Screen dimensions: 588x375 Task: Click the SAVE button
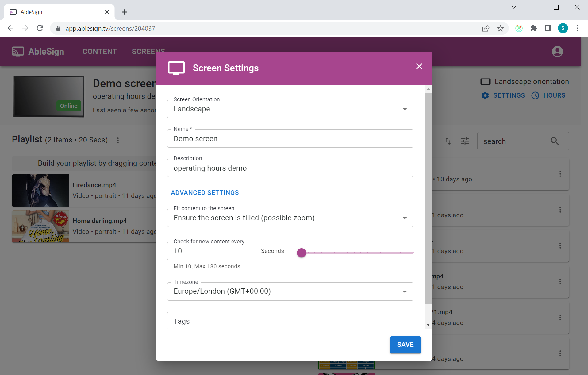[405, 345]
